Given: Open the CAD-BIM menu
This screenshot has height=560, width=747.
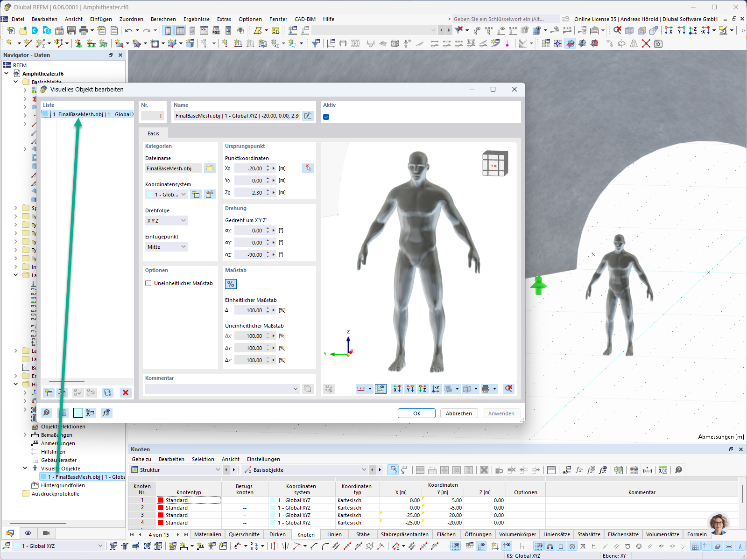Looking at the screenshot, I should click(x=305, y=19).
